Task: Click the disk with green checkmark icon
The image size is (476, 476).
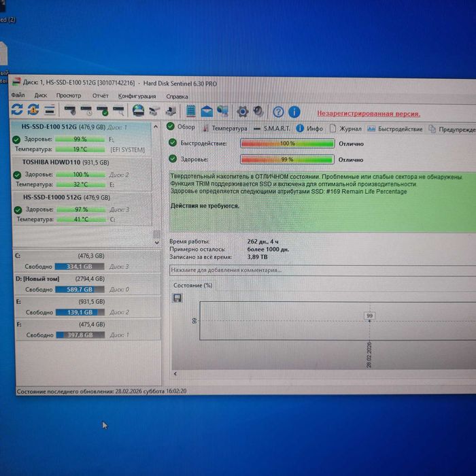Action: pyautogui.click(x=102, y=111)
